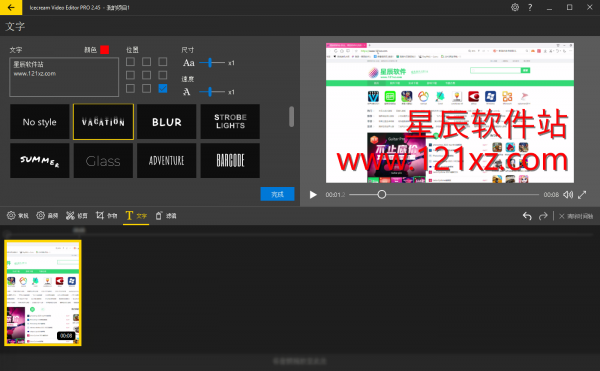
Task: Choose the SUMMER text style
Action: point(39,161)
